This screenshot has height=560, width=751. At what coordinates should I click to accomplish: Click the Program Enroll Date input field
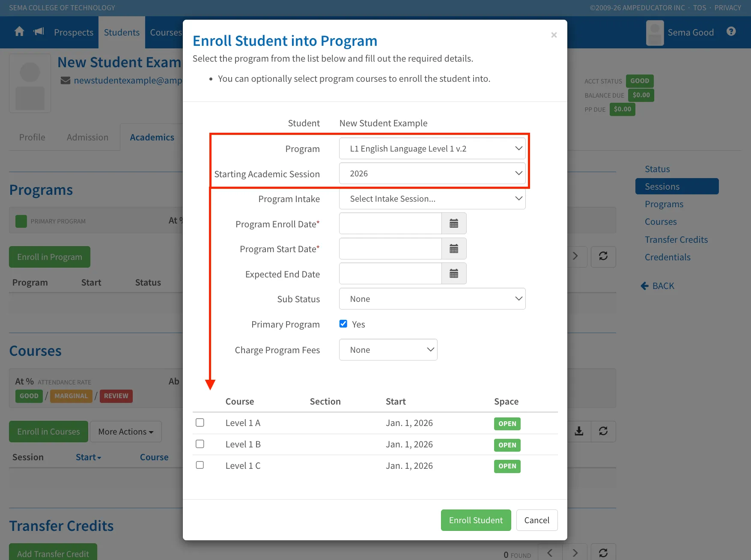point(390,223)
